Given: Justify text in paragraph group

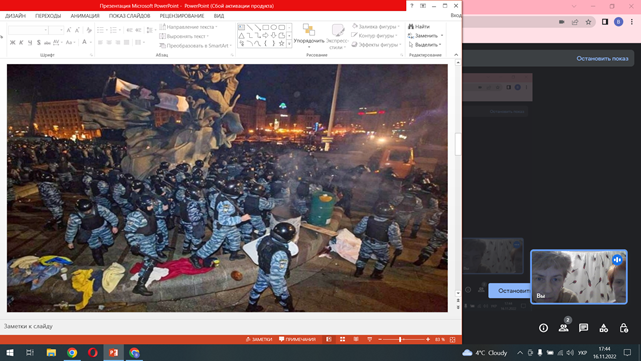Looking at the screenshot, I should pos(127,42).
